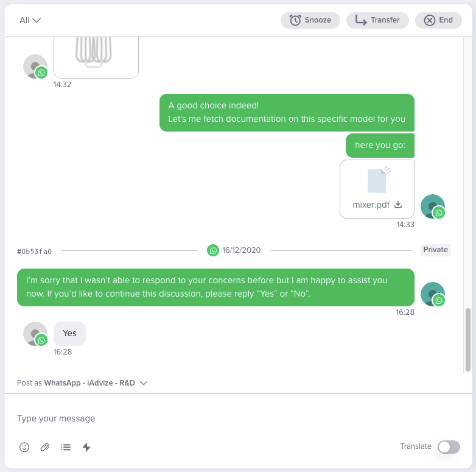Toggle the Translate switch on
This screenshot has width=476, height=472.
pyautogui.click(x=449, y=447)
